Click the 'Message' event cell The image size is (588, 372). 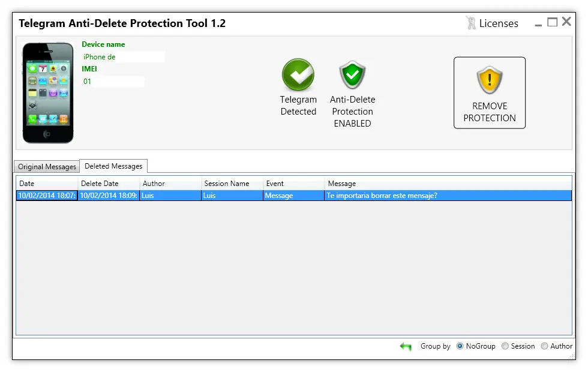294,196
